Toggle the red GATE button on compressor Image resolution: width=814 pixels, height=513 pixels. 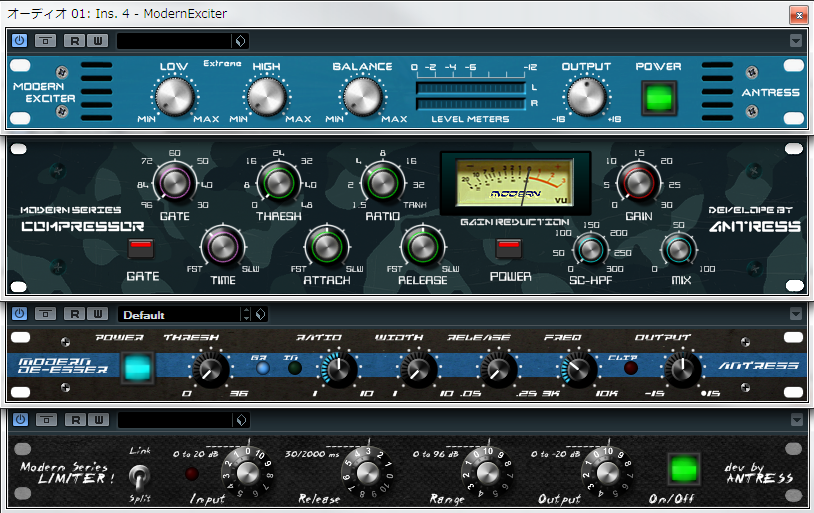141,248
